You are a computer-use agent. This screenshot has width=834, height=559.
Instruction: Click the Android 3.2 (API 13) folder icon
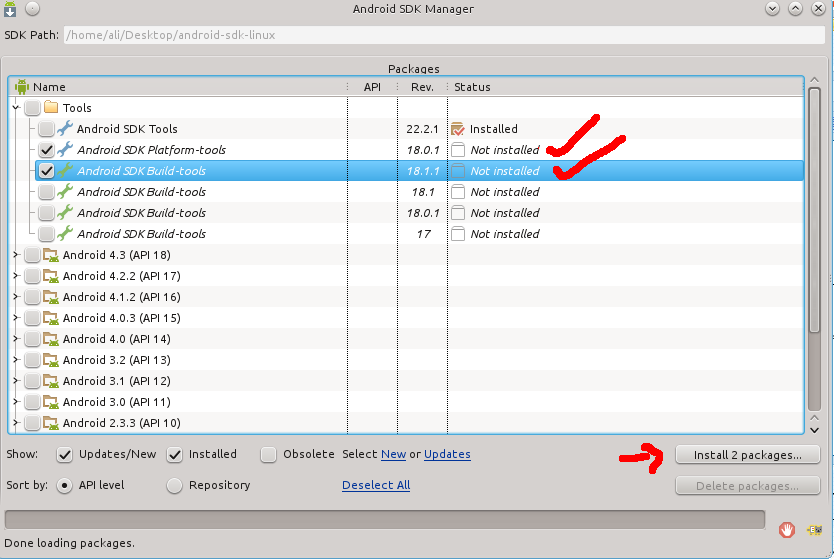(x=51, y=360)
